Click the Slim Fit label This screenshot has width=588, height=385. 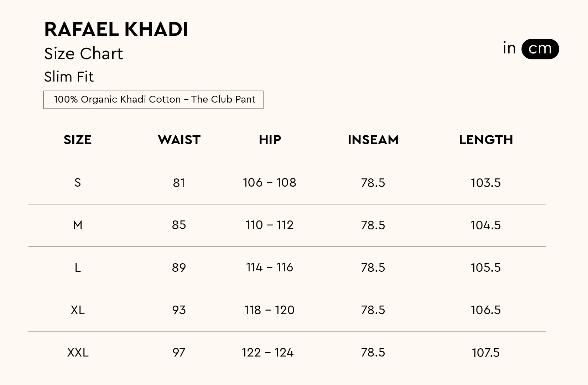pyautogui.click(x=69, y=77)
